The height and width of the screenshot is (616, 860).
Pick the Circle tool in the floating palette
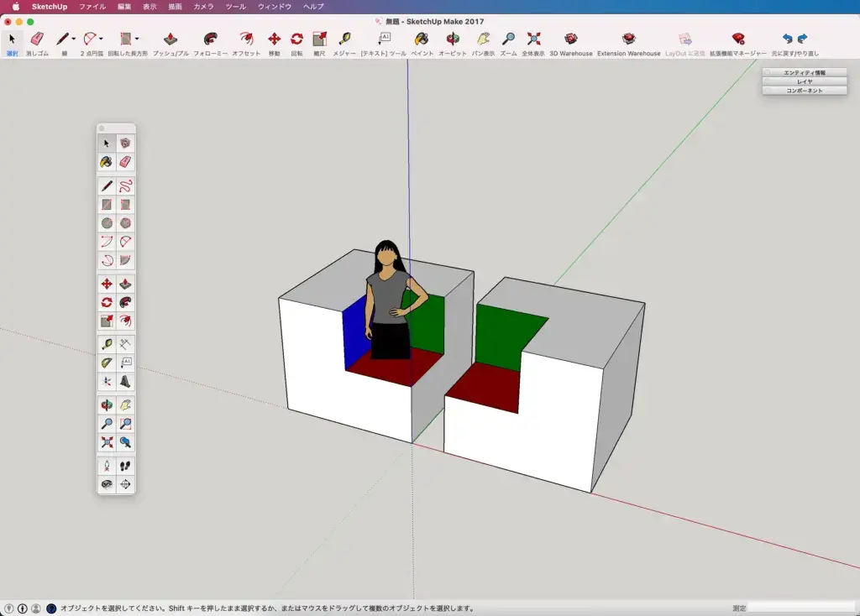(x=107, y=223)
